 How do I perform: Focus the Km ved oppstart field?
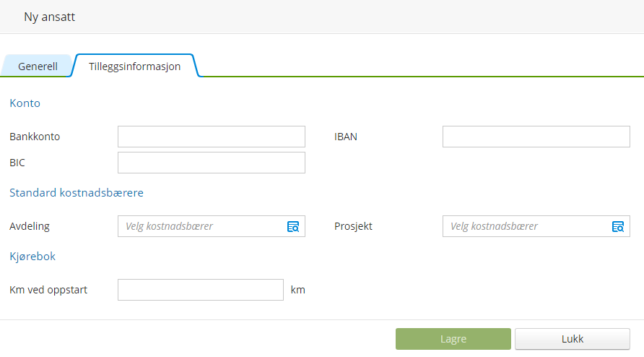pos(200,290)
